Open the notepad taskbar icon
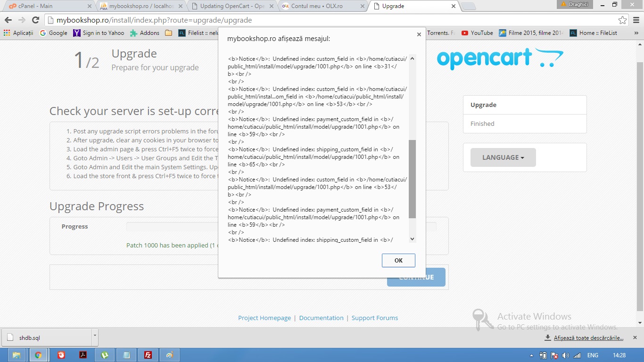The height and width of the screenshot is (362, 644). pyautogui.click(x=126, y=355)
